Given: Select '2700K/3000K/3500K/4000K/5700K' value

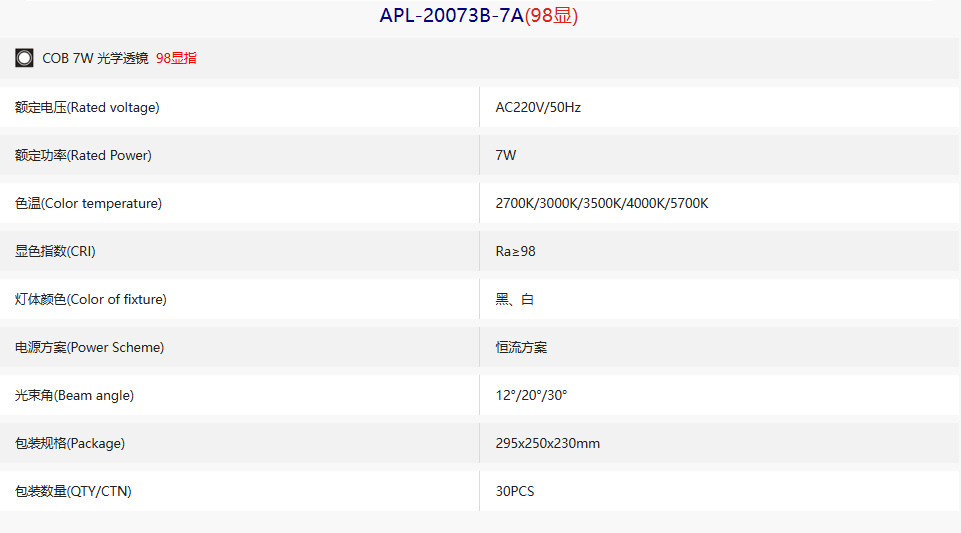Looking at the screenshot, I should tap(602, 203).
